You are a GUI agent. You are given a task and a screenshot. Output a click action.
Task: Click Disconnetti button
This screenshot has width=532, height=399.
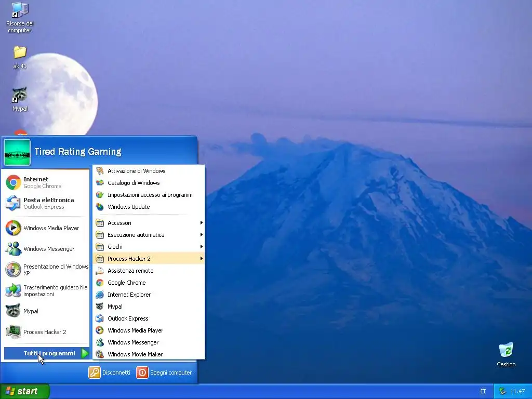tap(109, 373)
